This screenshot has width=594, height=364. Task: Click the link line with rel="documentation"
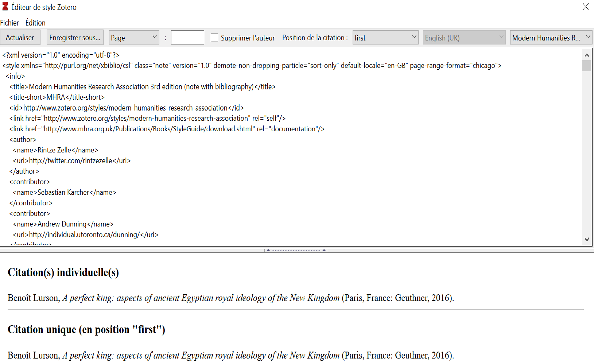point(167,129)
